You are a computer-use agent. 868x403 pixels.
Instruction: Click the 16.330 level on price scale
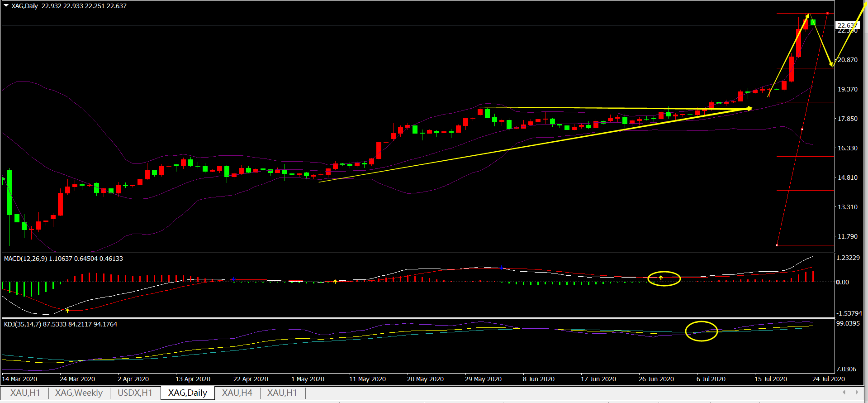[847, 148]
